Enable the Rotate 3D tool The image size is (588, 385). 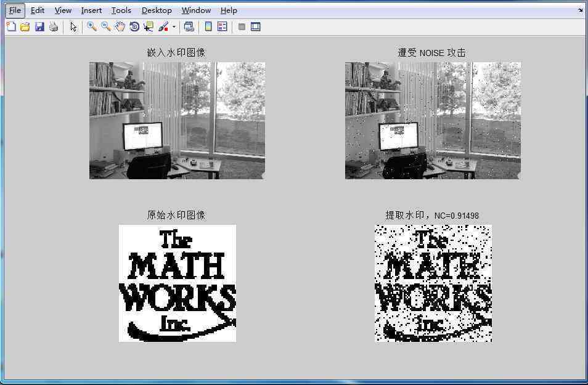coord(134,26)
